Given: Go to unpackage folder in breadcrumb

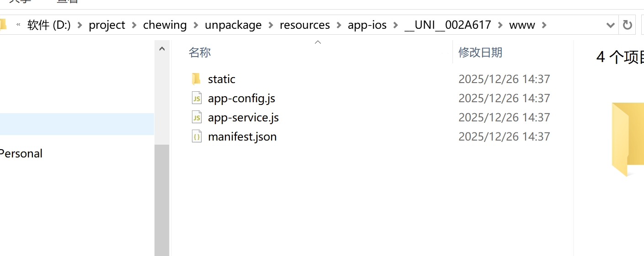Looking at the screenshot, I should [233, 25].
